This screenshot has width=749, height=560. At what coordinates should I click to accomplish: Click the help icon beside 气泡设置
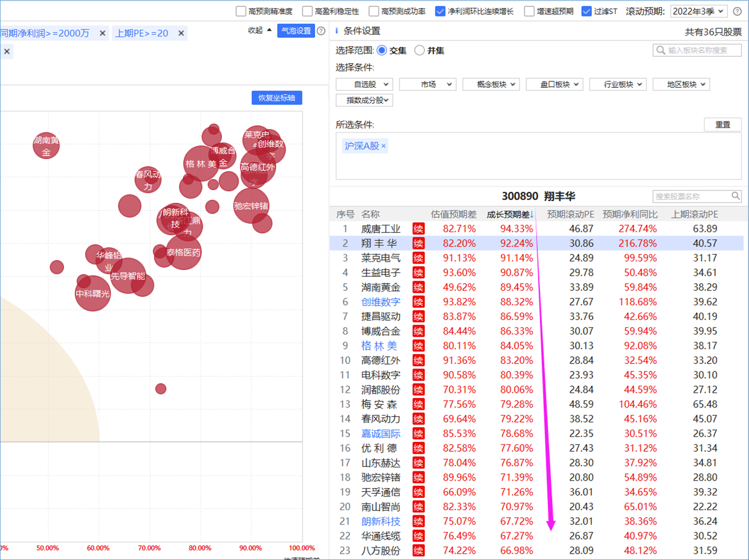click(321, 31)
